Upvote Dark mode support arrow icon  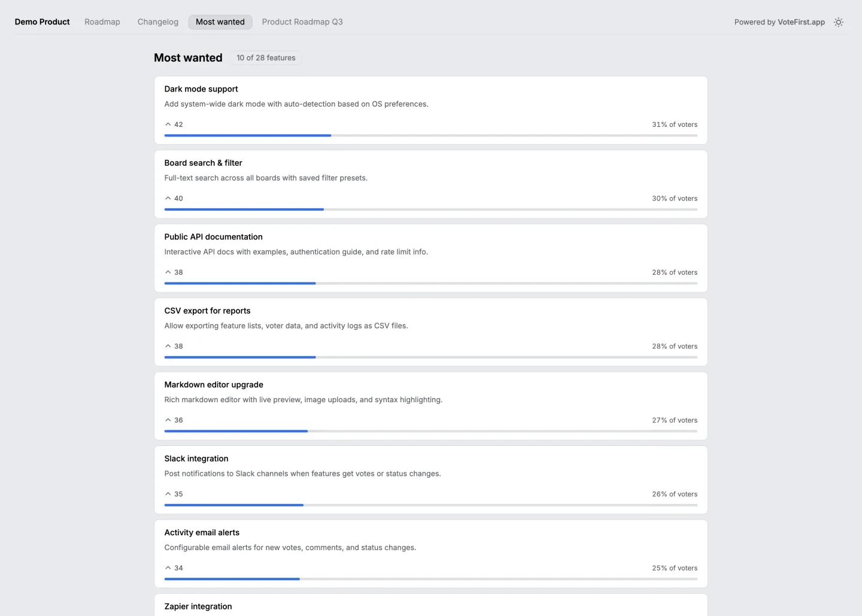pyautogui.click(x=168, y=125)
